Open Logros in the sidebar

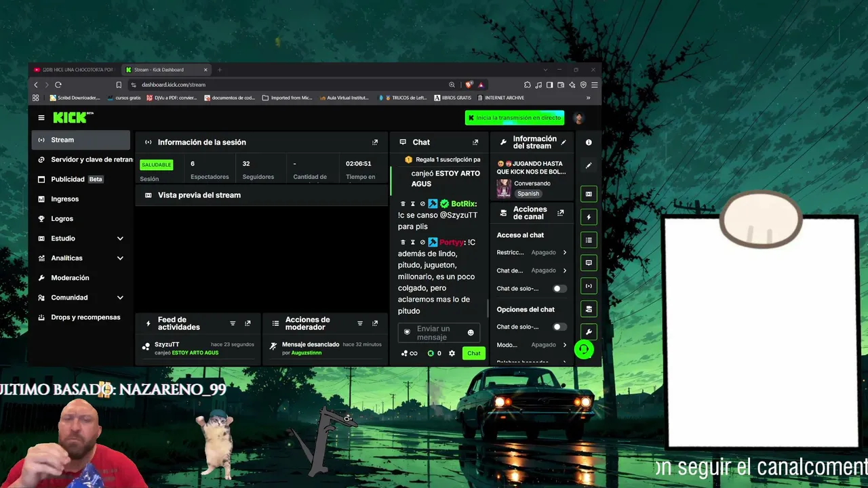point(81,219)
